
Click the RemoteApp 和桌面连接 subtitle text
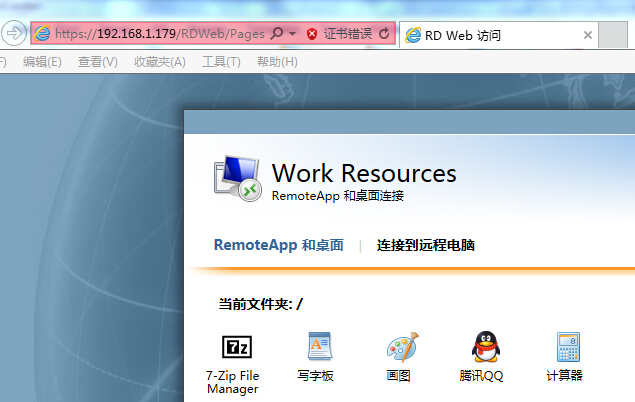tap(338, 196)
